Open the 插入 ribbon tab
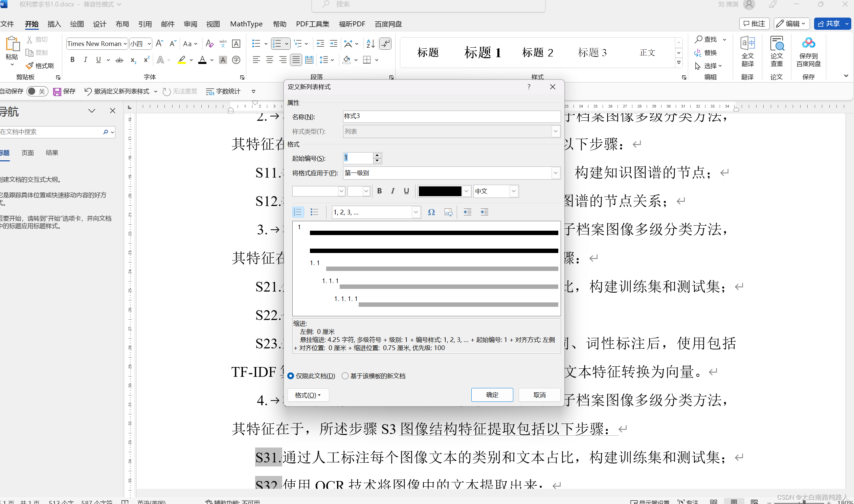Screen dimensions: 854x504 (54, 24)
